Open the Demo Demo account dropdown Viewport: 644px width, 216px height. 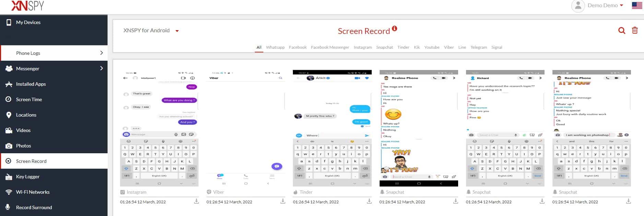coord(605,5)
